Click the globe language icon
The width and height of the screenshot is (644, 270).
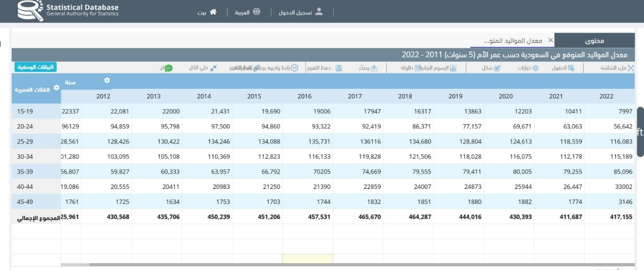pyautogui.click(x=256, y=12)
